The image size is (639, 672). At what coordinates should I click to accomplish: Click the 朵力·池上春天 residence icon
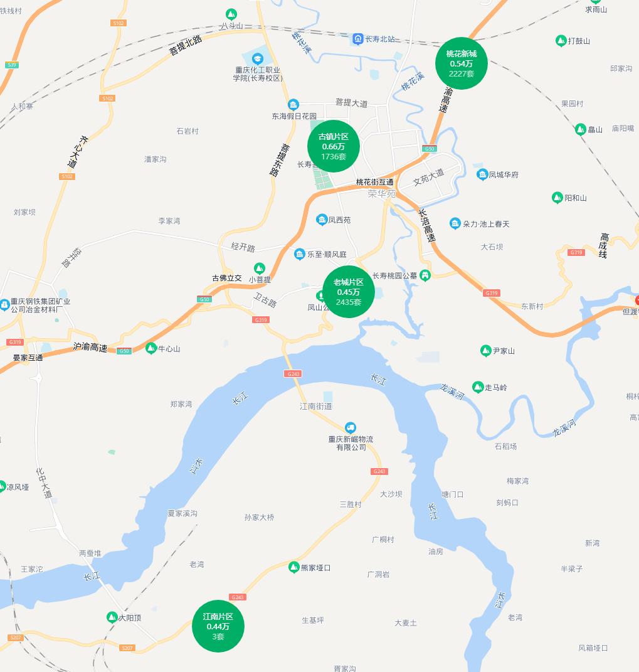point(455,223)
